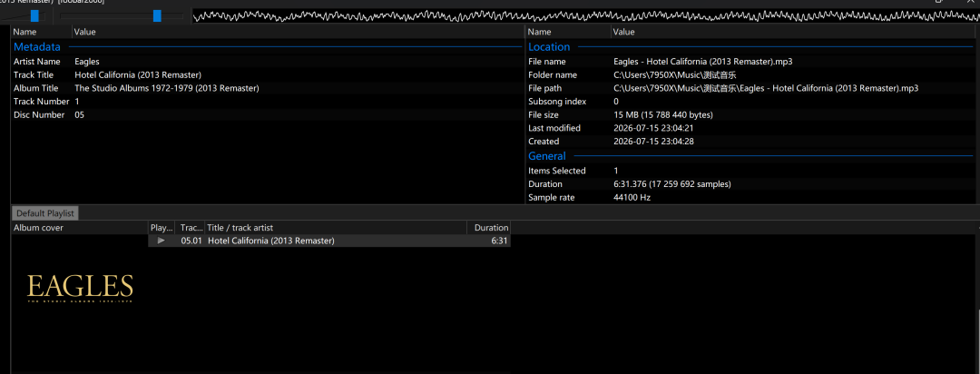Click the now-playing arrow icon in the playlist row

pos(162,241)
